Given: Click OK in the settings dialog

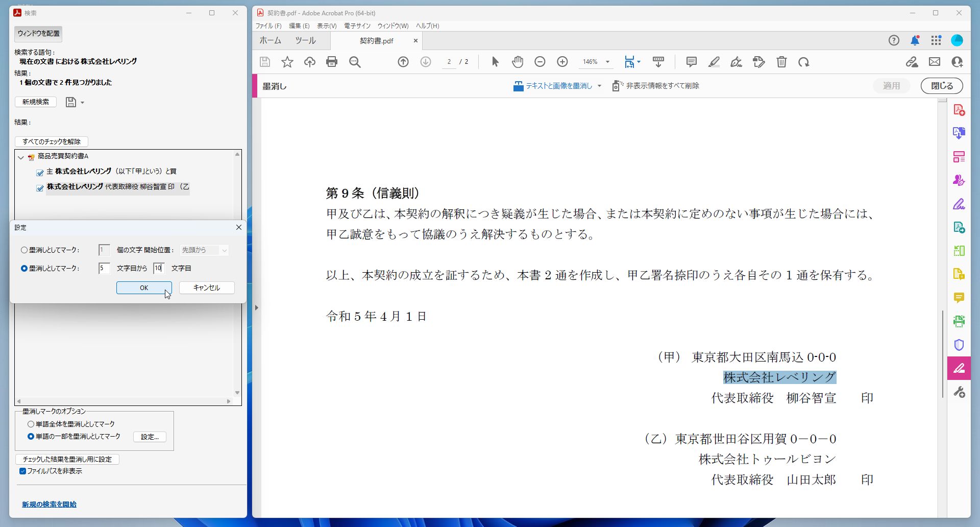Looking at the screenshot, I should point(144,288).
